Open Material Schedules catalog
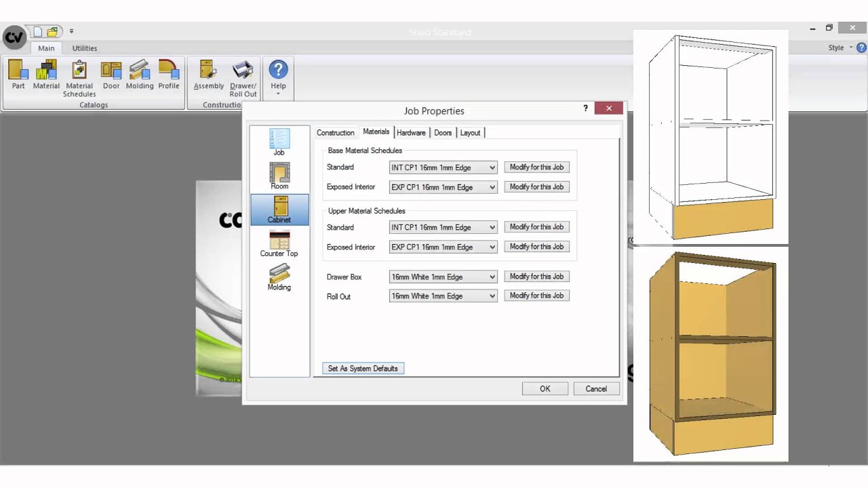The image size is (868, 488). click(x=79, y=79)
